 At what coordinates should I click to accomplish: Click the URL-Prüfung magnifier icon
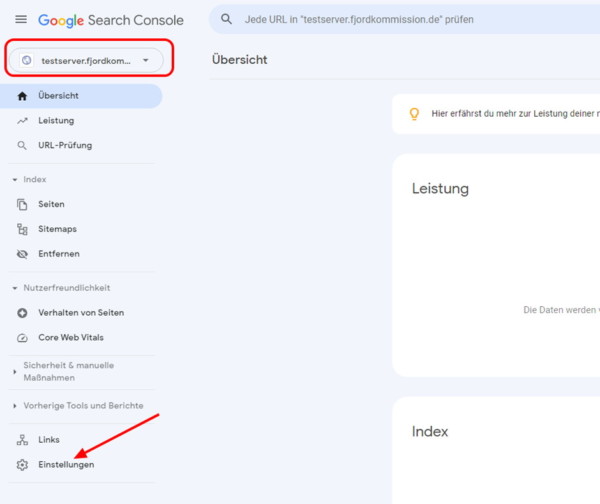pyautogui.click(x=22, y=145)
